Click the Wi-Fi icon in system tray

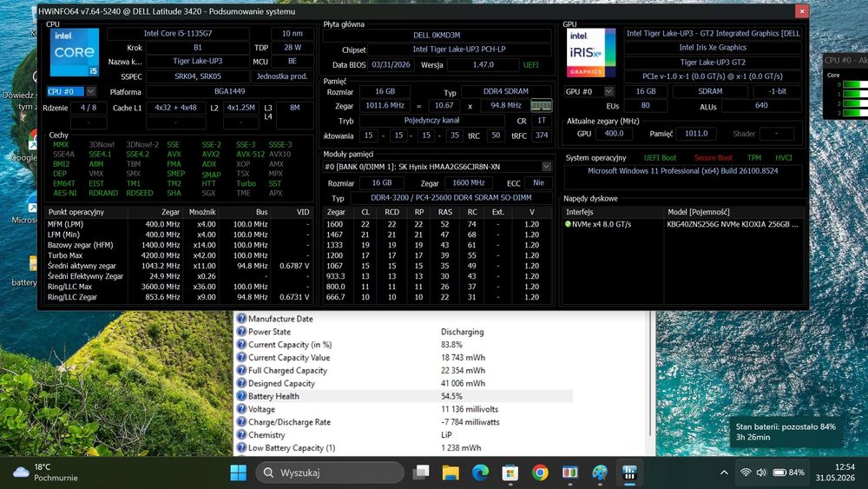coord(746,472)
